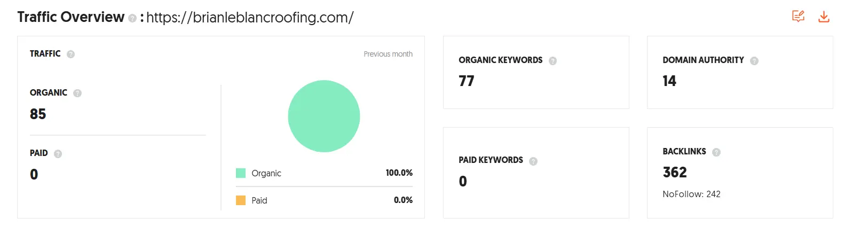Click the BACKLINKS help icon
This screenshot has height=234, width=868.
716,152
